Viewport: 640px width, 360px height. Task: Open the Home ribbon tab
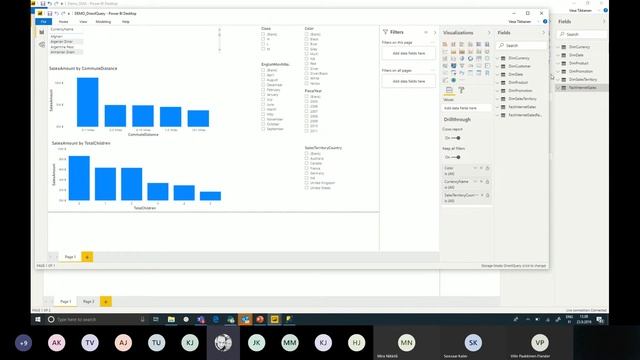(x=63, y=22)
